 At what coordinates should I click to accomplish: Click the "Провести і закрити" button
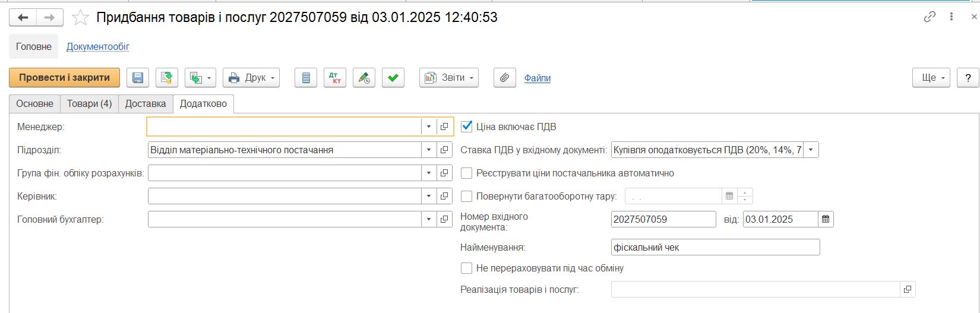point(64,78)
